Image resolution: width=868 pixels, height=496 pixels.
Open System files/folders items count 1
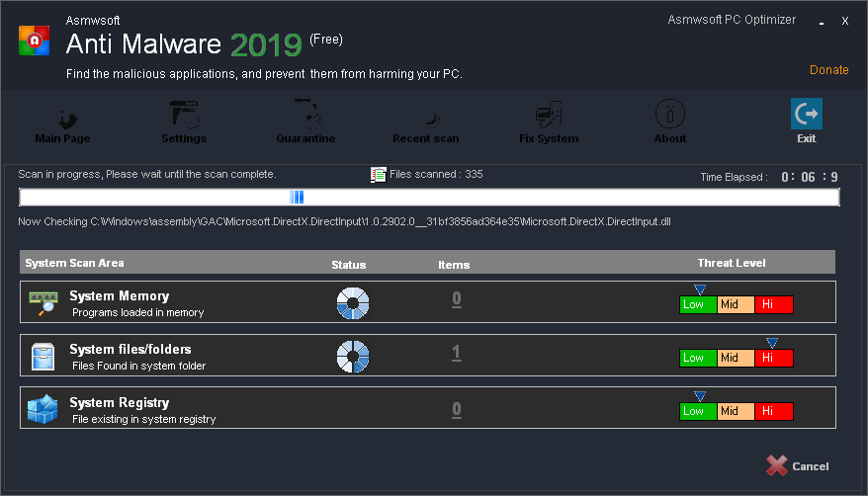tap(456, 353)
